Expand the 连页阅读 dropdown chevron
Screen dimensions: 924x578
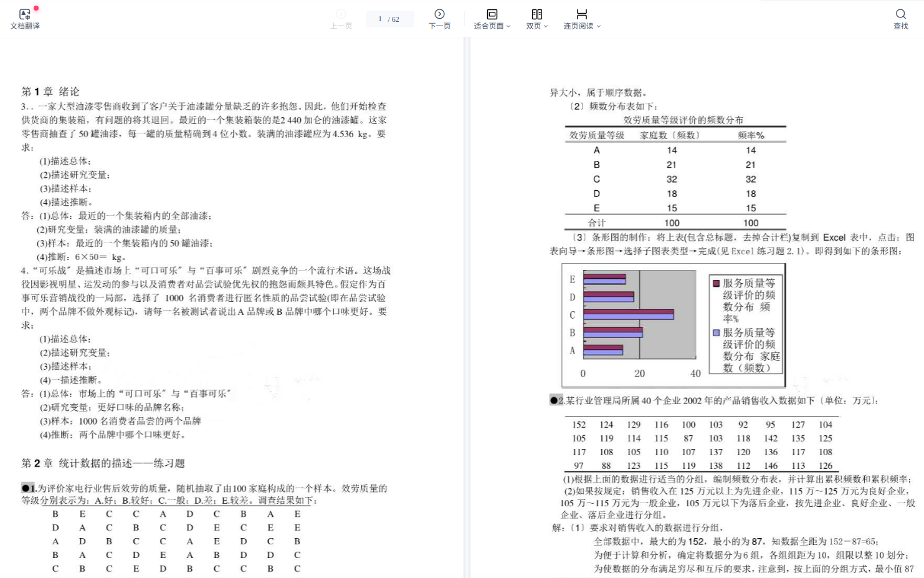(x=599, y=26)
